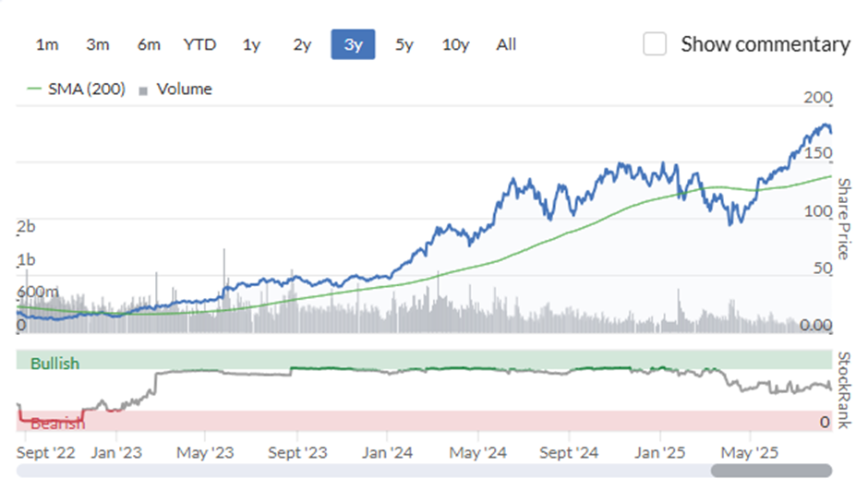Click the active 3y range button

point(353,44)
